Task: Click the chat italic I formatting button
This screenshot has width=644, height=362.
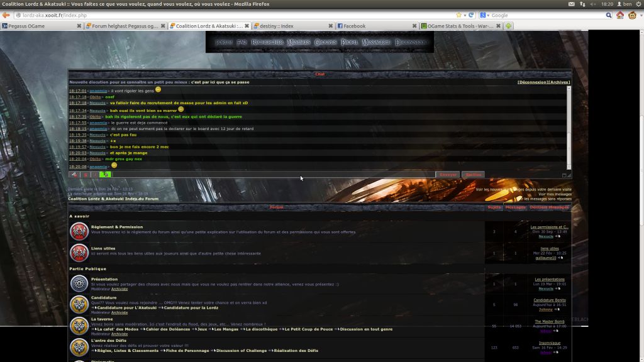Action: 96,175
